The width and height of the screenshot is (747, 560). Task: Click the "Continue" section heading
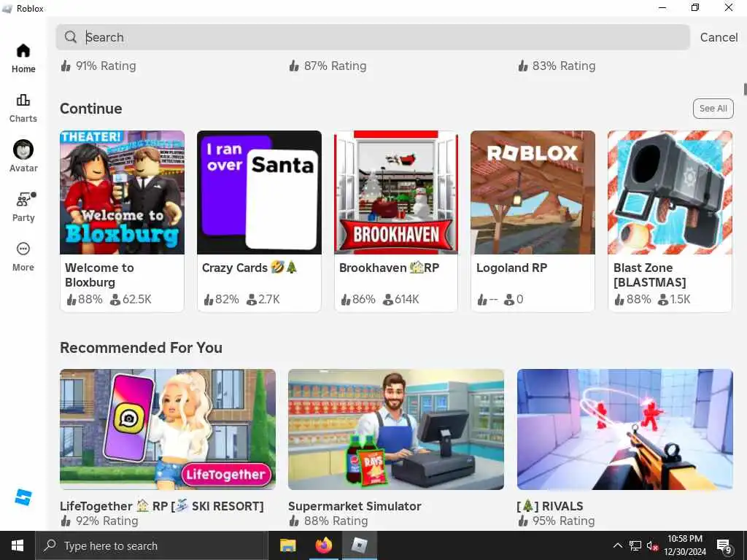click(91, 109)
